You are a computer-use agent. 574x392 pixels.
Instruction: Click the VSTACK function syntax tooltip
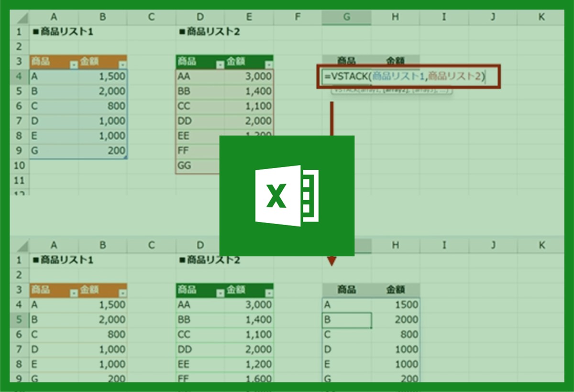(391, 91)
